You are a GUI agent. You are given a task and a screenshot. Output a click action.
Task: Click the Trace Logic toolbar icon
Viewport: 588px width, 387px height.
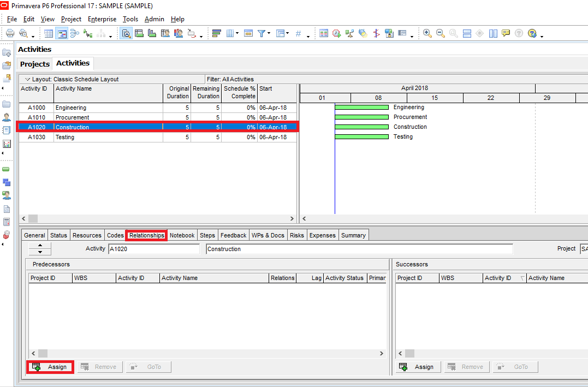click(x=88, y=33)
